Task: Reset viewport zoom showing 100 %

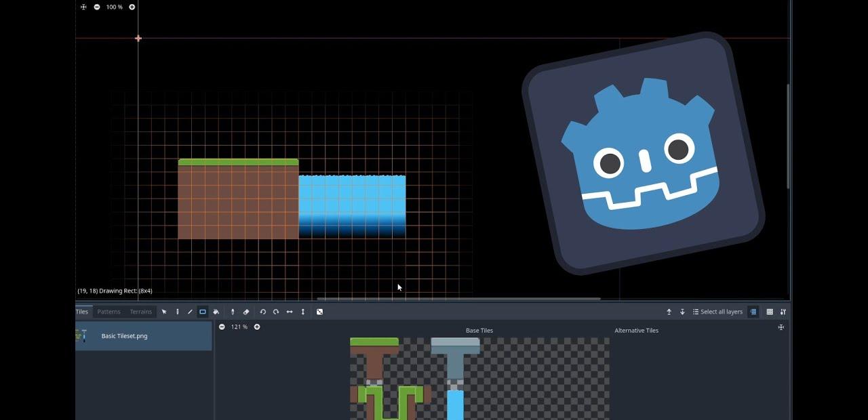Action: click(115, 7)
